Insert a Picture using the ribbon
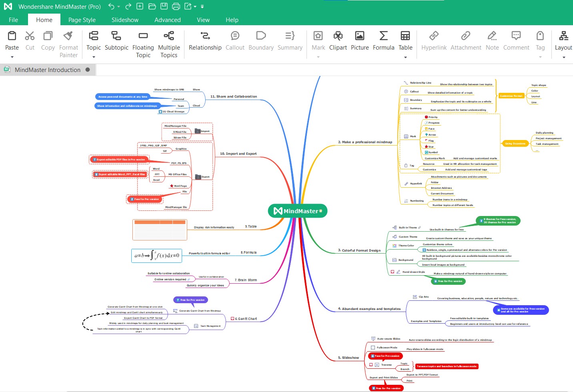This screenshot has height=392, width=573. [360, 41]
